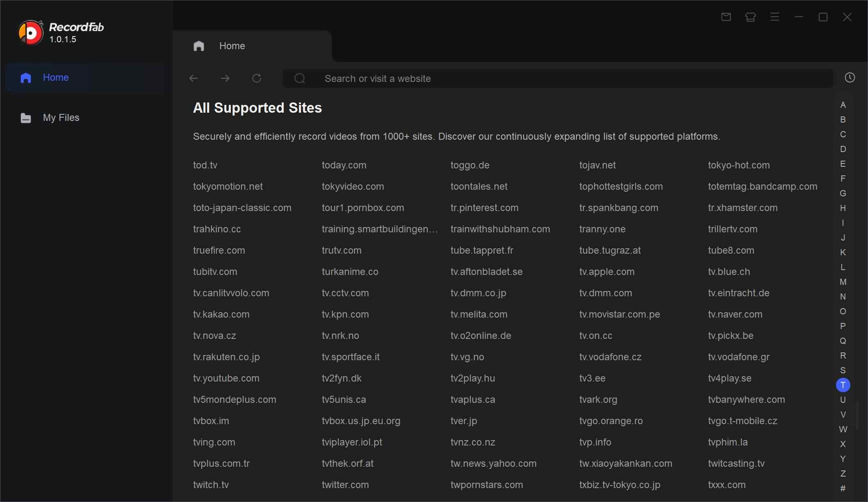Click the highlighted T letter indicator

pos(843,385)
